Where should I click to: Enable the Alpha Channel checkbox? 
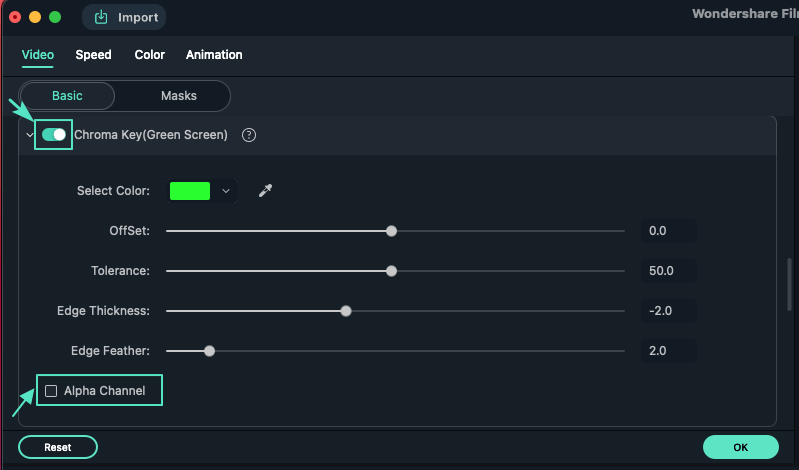(51, 391)
